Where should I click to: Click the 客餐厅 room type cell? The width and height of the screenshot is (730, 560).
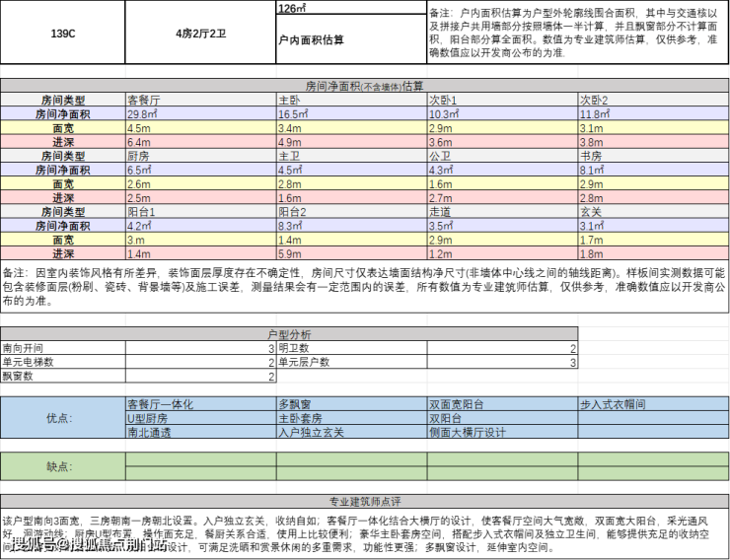click(201, 100)
